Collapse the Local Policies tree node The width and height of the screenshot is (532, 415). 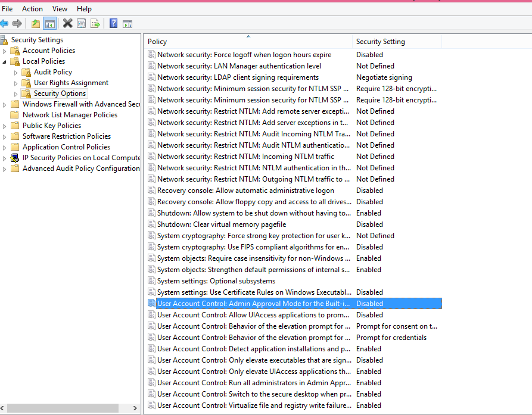(x=5, y=62)
